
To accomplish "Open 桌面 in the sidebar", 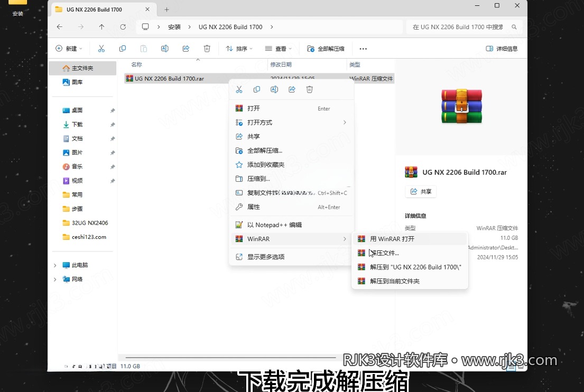I will tap(82, 110).
